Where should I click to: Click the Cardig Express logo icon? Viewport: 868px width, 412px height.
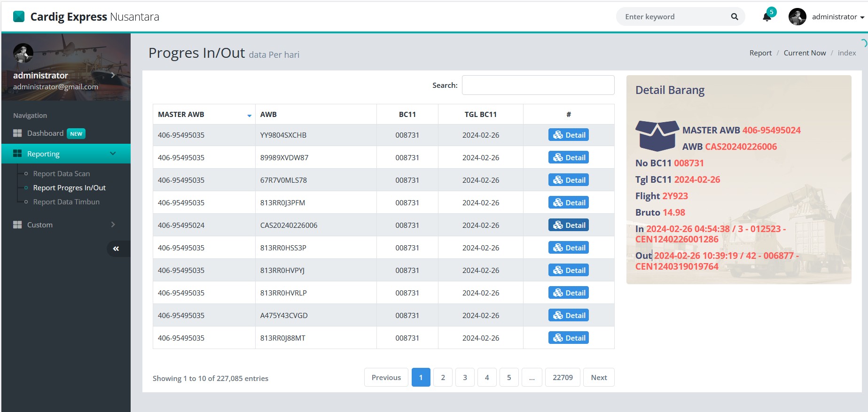point(19,17)
